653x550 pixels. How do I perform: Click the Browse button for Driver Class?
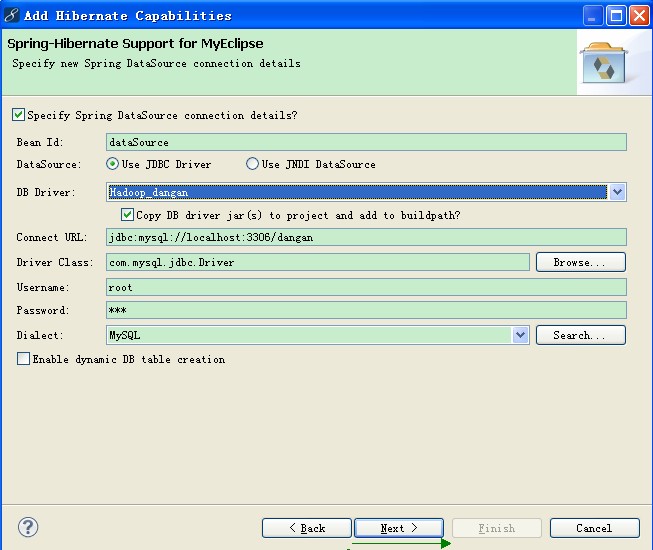581,262
